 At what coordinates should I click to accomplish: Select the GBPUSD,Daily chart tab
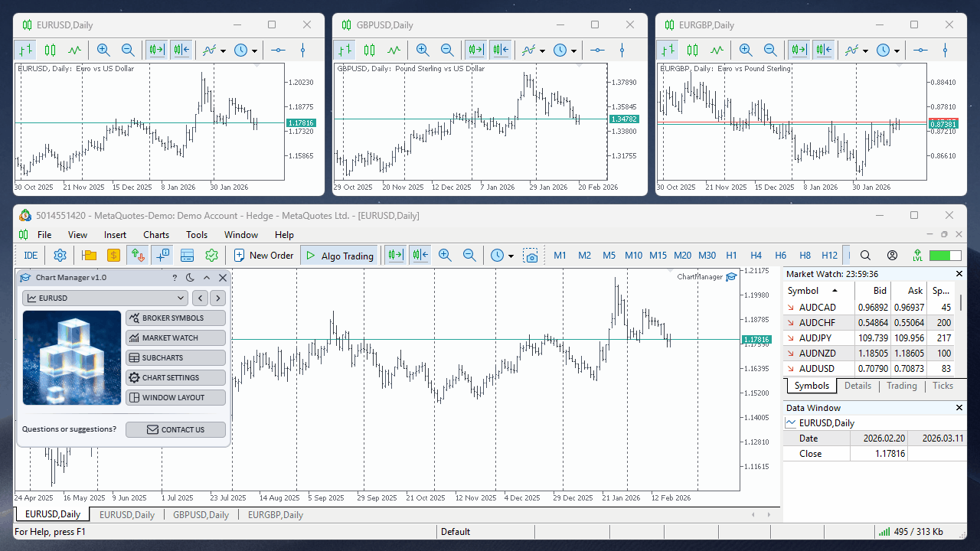[201, 514]
